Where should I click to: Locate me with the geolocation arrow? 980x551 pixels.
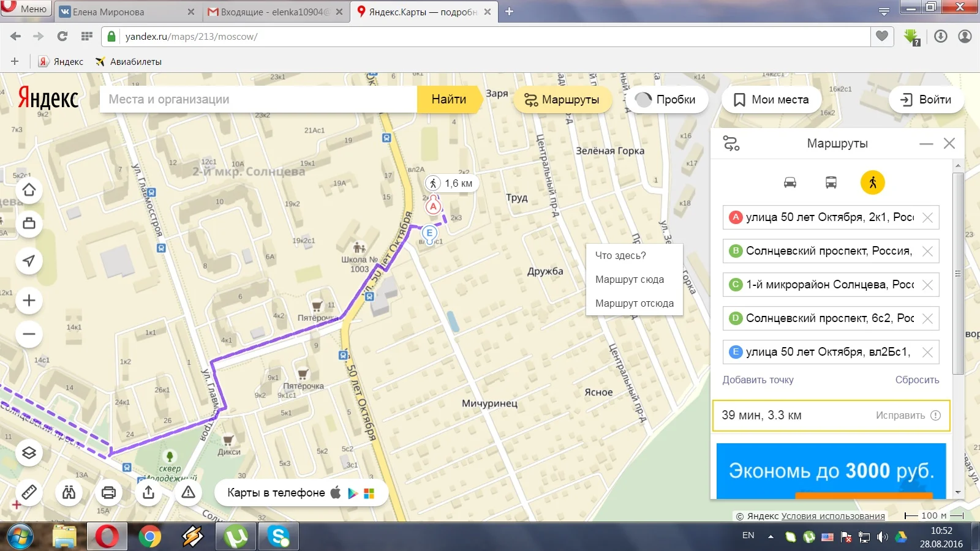(x=29, y=261)
